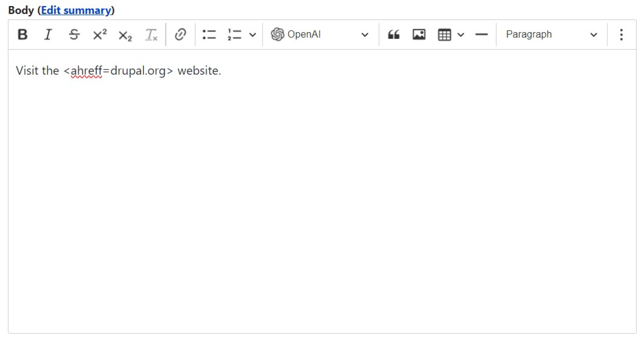644x341 pixels.
Task: Expand numbered list style options
Action: coord(253,35)
